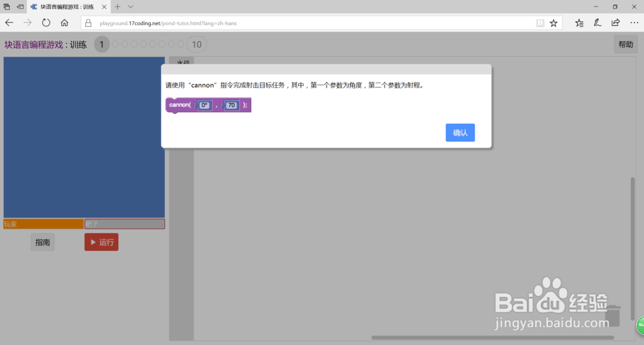Click the browser back arrow

click(9, 23)
